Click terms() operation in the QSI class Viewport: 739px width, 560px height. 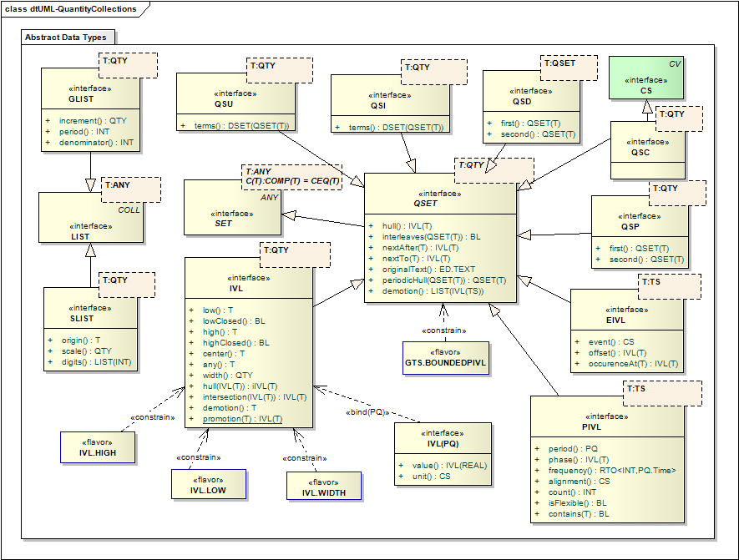[x=396, y=127]
